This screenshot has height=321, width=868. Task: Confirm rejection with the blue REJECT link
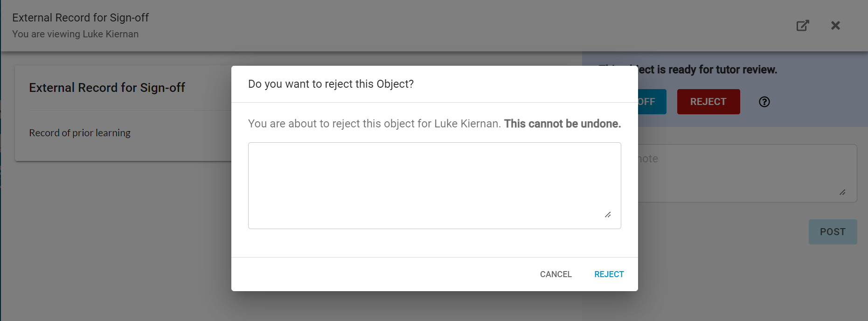click(609, 274)
